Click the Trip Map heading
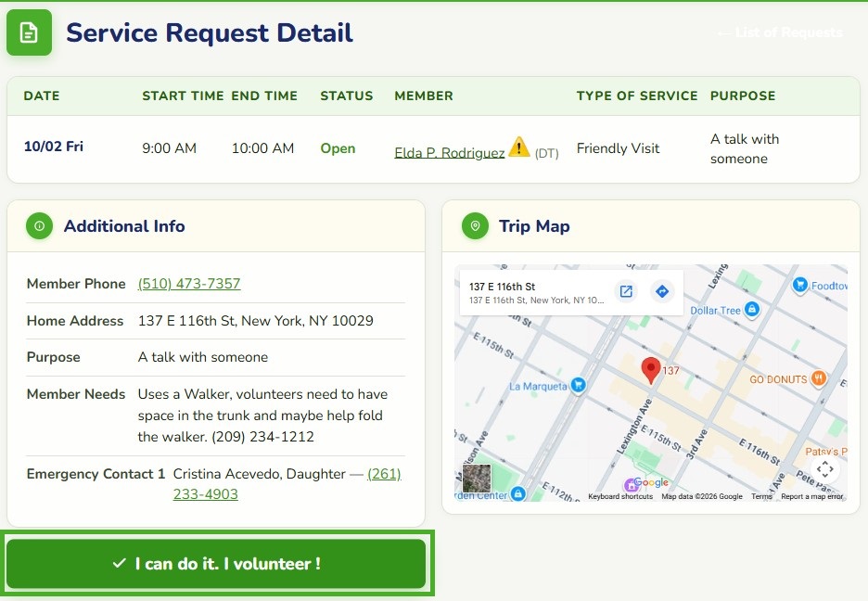The image size is (868, 601). pyautogui.click(x=534, y=226)
